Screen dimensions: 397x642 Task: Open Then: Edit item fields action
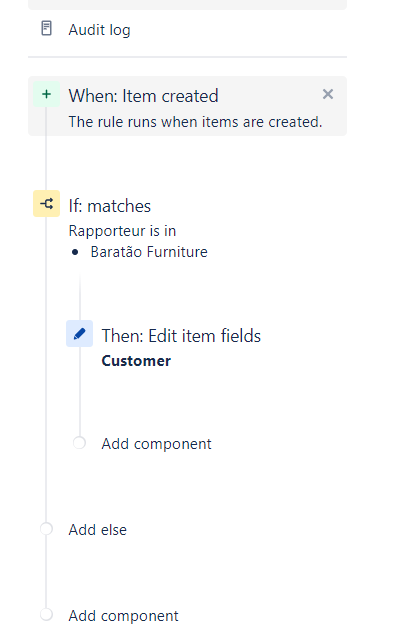point(181,336)
